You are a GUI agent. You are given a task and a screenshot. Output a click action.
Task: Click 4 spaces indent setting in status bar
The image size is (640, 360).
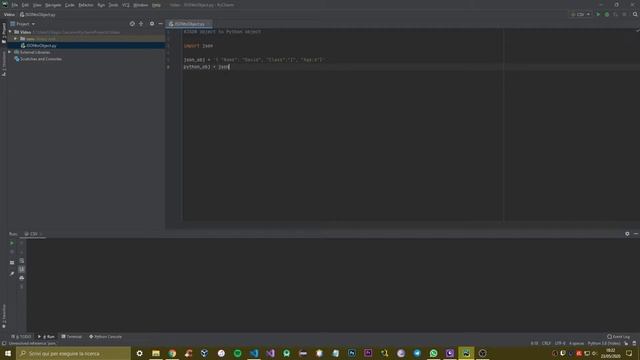point(576,343)
